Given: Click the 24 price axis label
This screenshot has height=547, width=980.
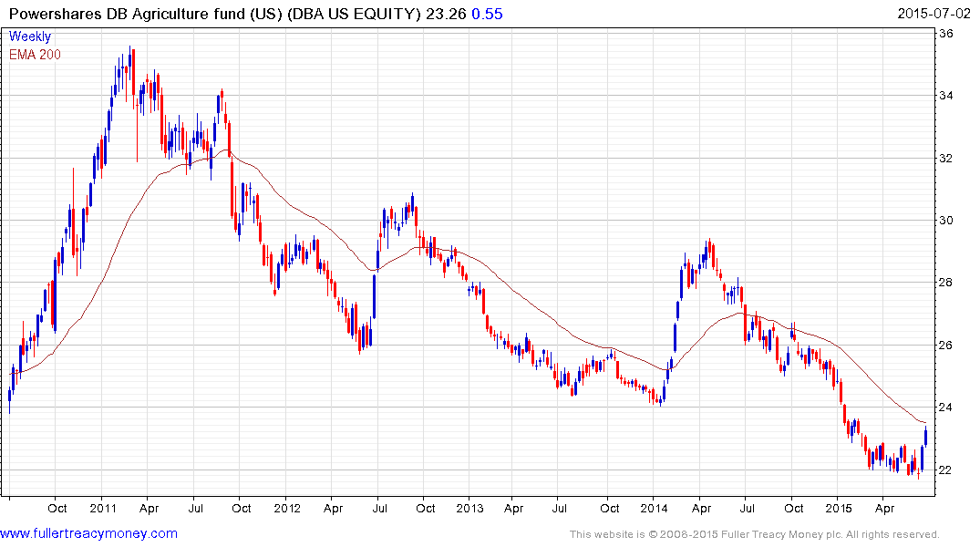Looking at the screenshot, I should pyautogui.click(x=946, y=407).
